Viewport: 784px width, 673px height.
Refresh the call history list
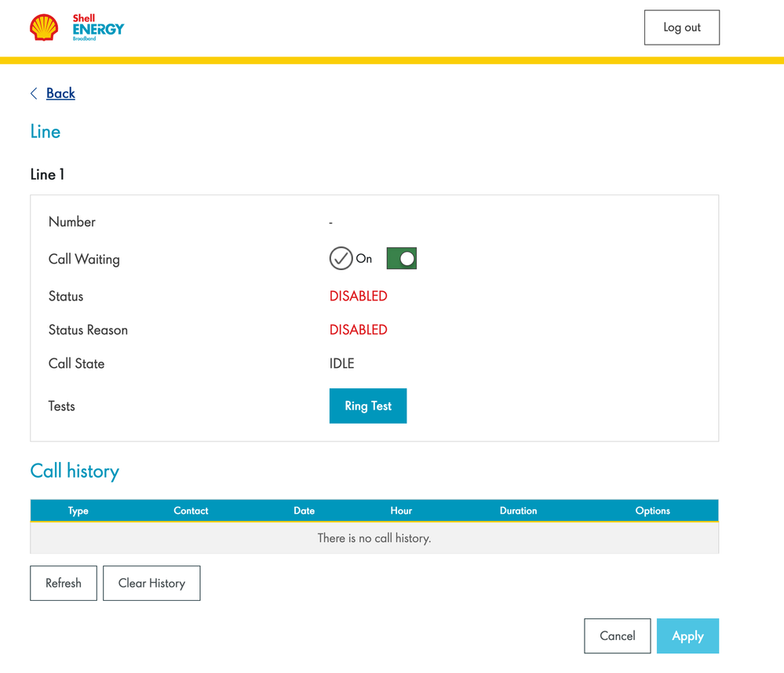click(x=64, y=583)
